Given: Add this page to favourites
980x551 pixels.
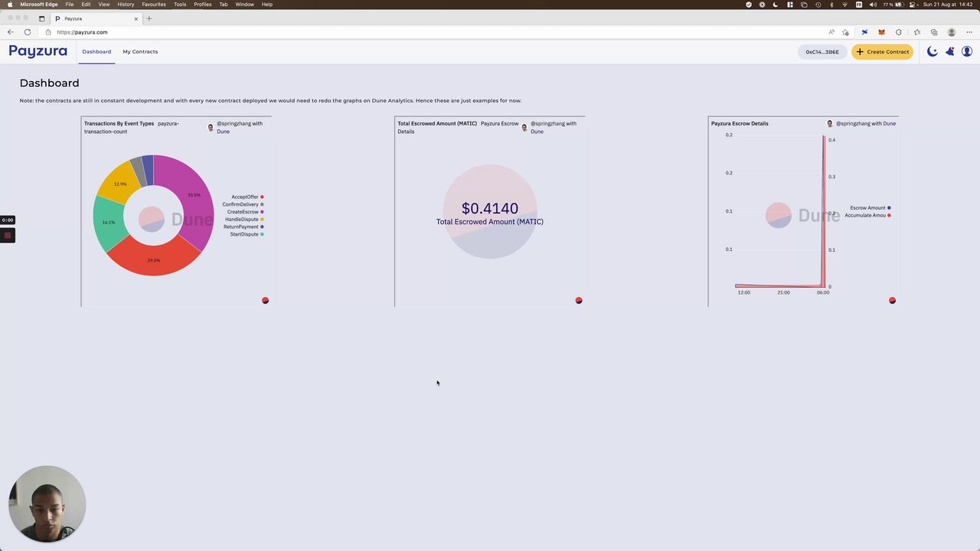Looking at the screenshot, I should pos(845,32).
